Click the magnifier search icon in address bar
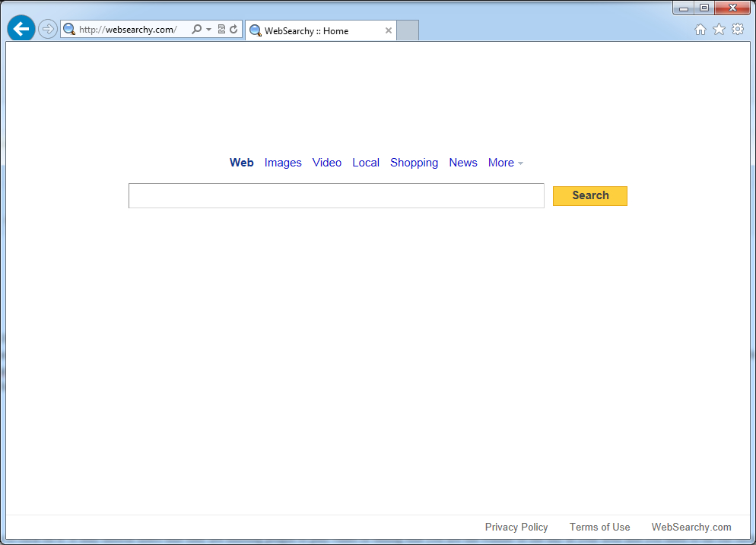This screenshot has width=756, height=545. 196,30
